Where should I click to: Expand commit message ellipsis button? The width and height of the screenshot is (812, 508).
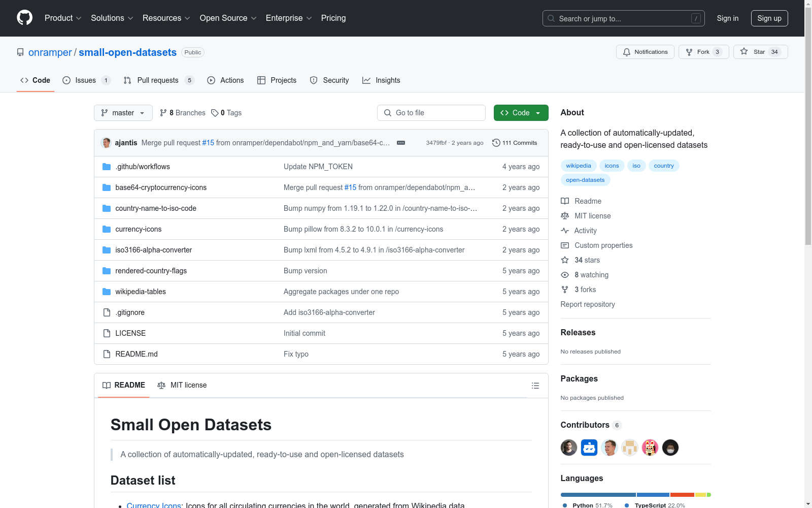click(x=401, y=143)
